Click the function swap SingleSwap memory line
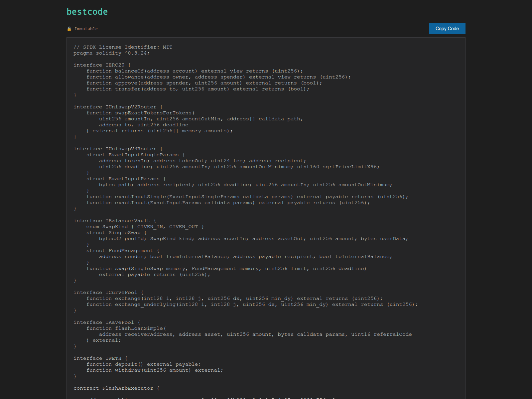The image size is (532, 399). (226, 269)
